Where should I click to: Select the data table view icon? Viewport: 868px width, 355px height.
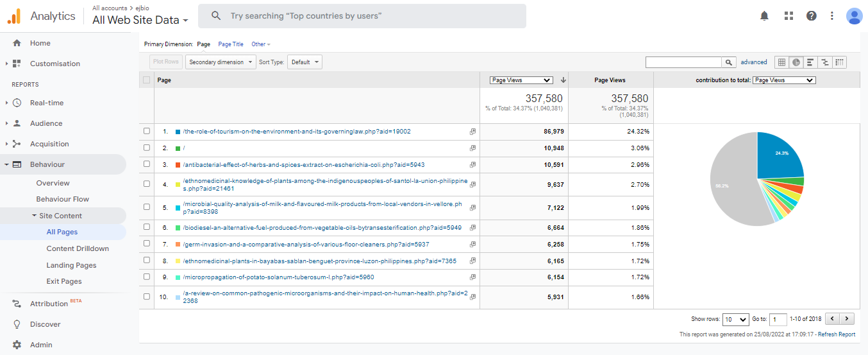[x=781, y=62]
